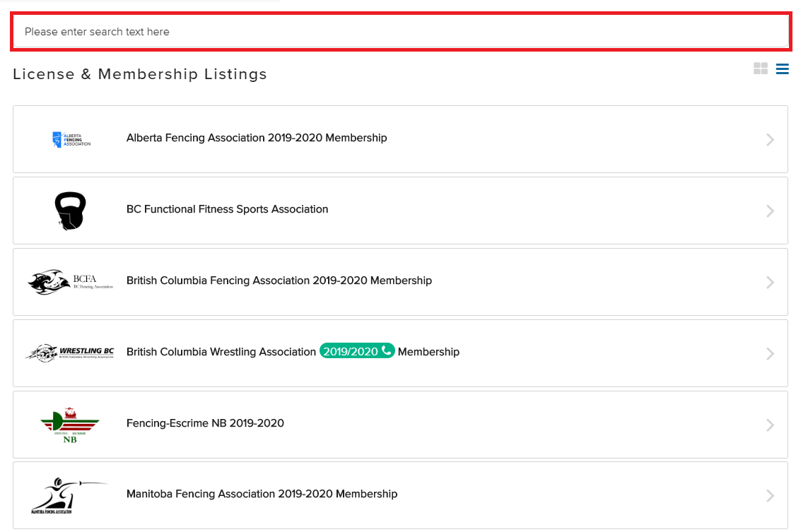Screen dimensions: 796x532
Task: Expand the British Columbia Fencing row chevron
Action: [x=770, y=283]
